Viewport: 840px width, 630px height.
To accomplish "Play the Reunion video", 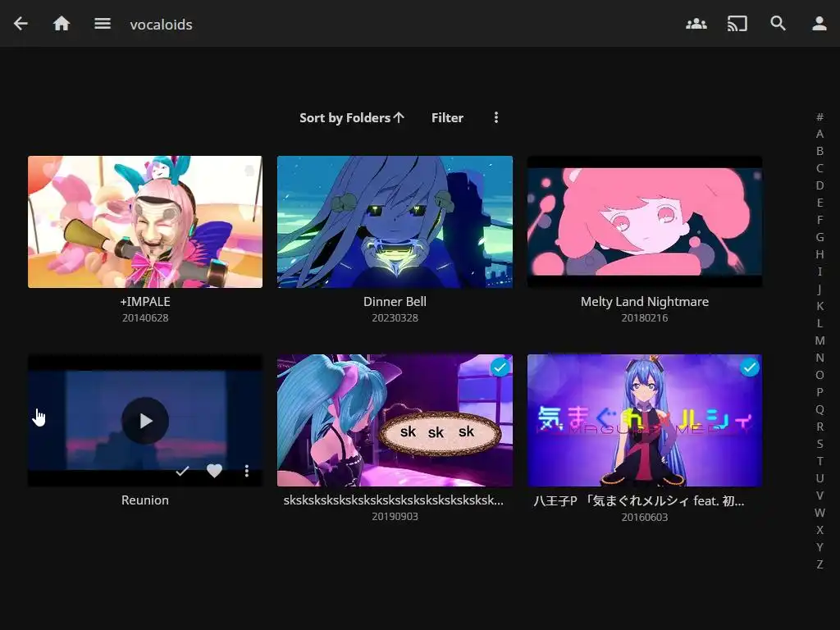I will pos(145,421).
